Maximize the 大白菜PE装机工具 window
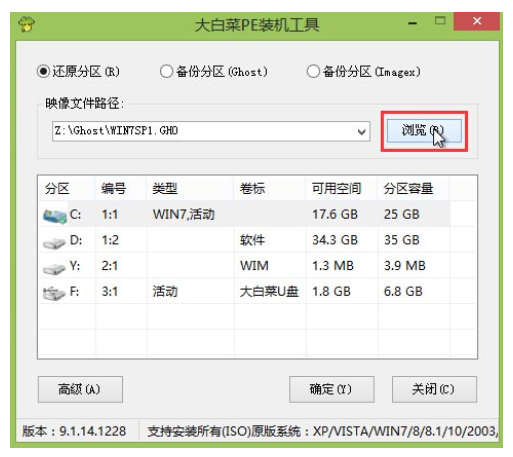513x457 pixels. pyautogui.click(x=440, y=21)
